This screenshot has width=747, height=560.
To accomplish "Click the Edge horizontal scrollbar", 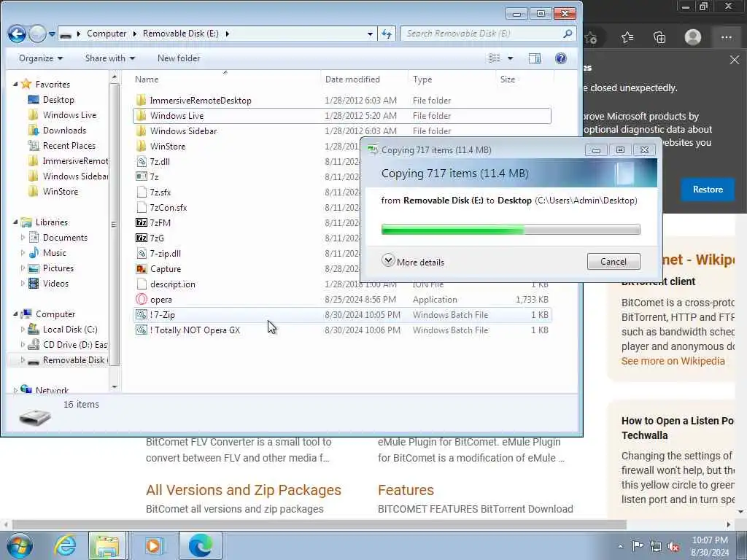I will [320, 524].
